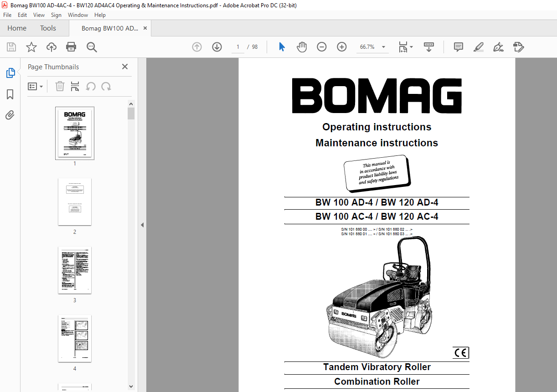Click the 'Operating instructions' heading
Viewport: 557px width, 392px height.
click(377, 127)
